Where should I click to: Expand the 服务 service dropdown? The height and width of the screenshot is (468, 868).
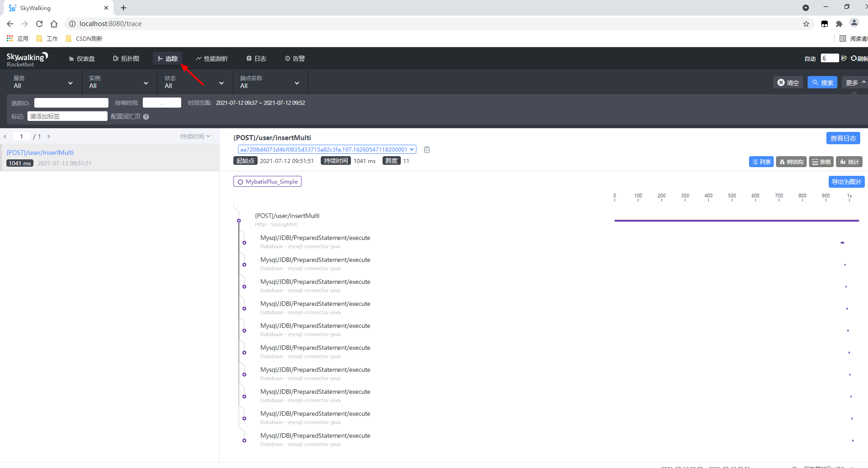click(43, 82)
